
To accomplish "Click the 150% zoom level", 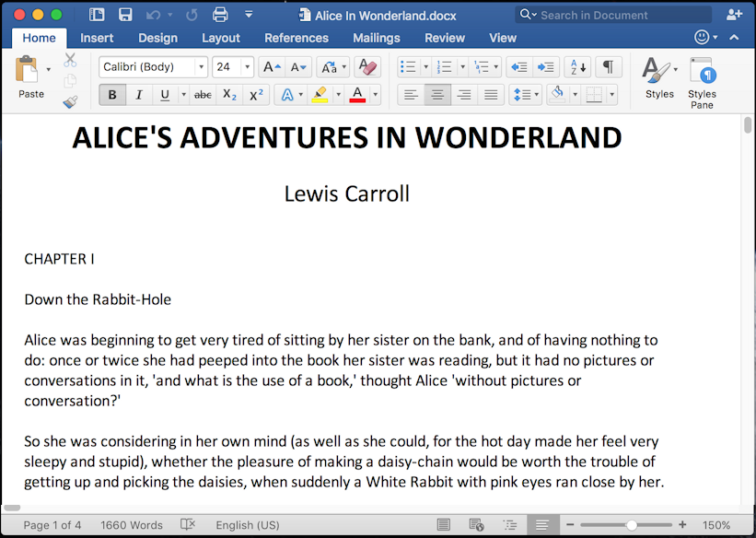I will (x=716, y=525).
